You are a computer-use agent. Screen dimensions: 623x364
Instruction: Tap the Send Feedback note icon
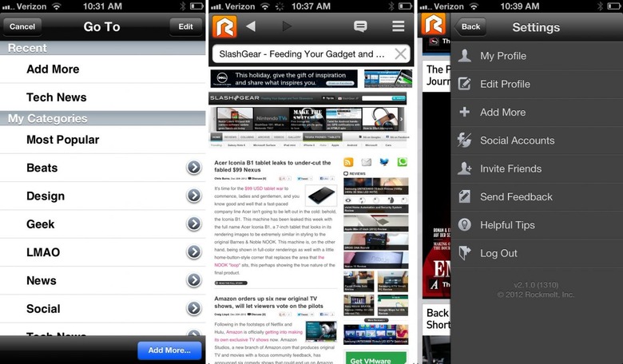[465, 196]
